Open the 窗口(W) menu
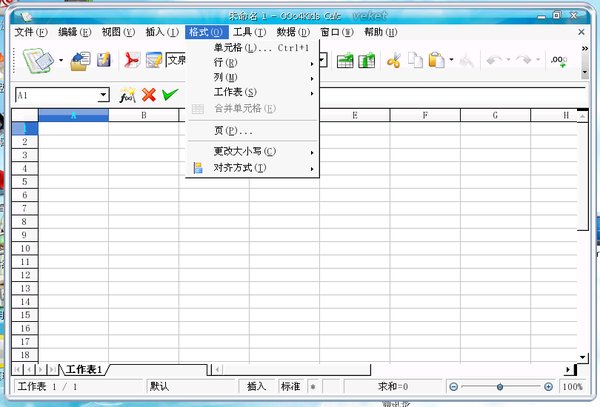 click(337, 32)
